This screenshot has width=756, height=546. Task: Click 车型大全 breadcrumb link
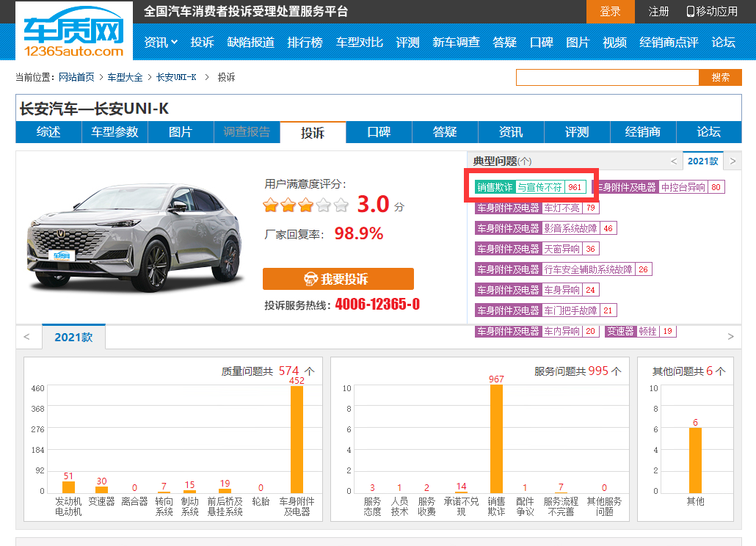pyautogui.click(x=125, y=77)
